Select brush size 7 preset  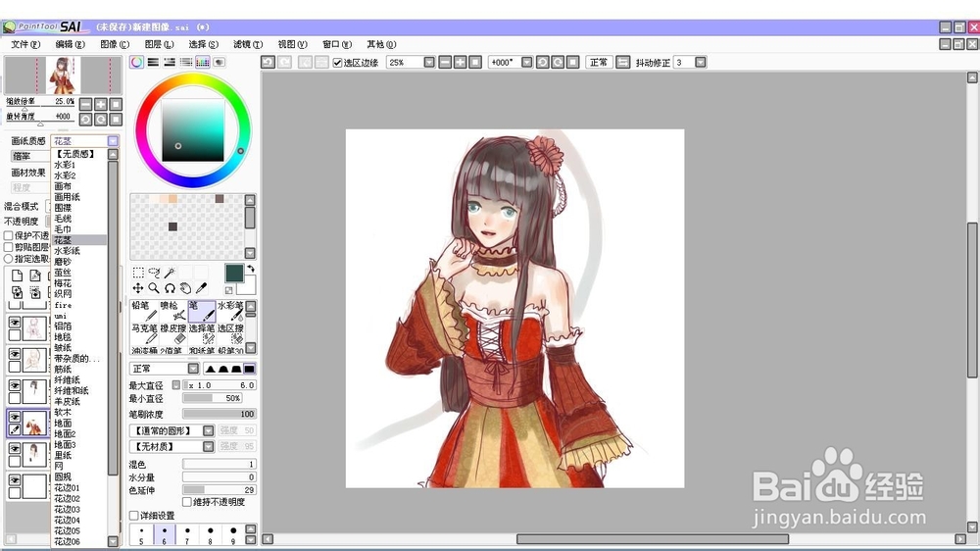pos(187,534)
